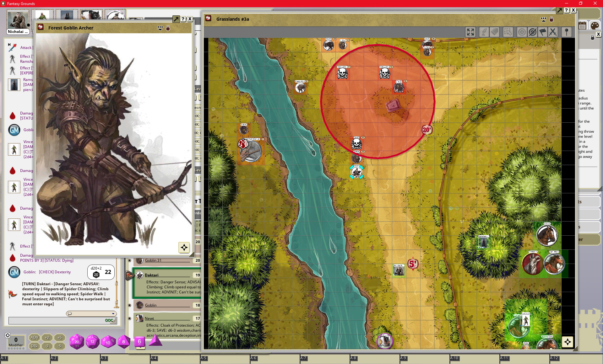Click the pop-out arrow on Grasslands map window
Screen dimensions: 603x364
(x=560, y=10)
